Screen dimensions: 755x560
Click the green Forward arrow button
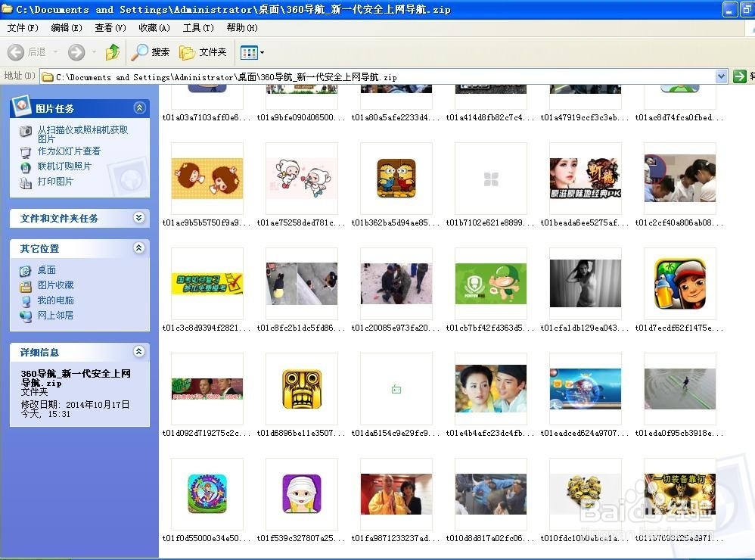76,52
